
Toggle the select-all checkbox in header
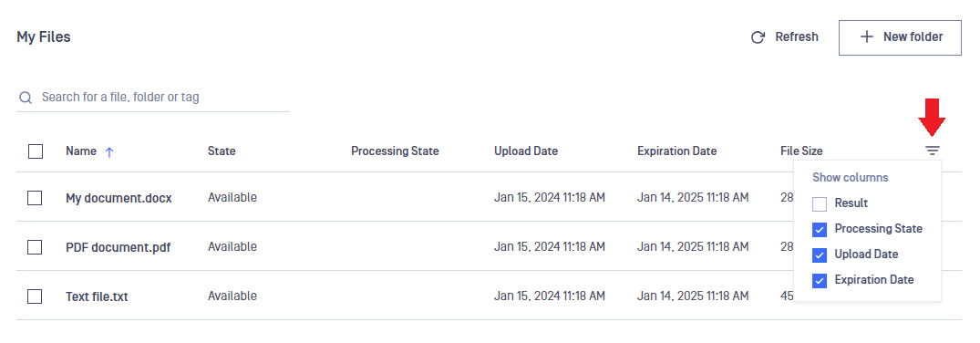(x=36, y=151)
